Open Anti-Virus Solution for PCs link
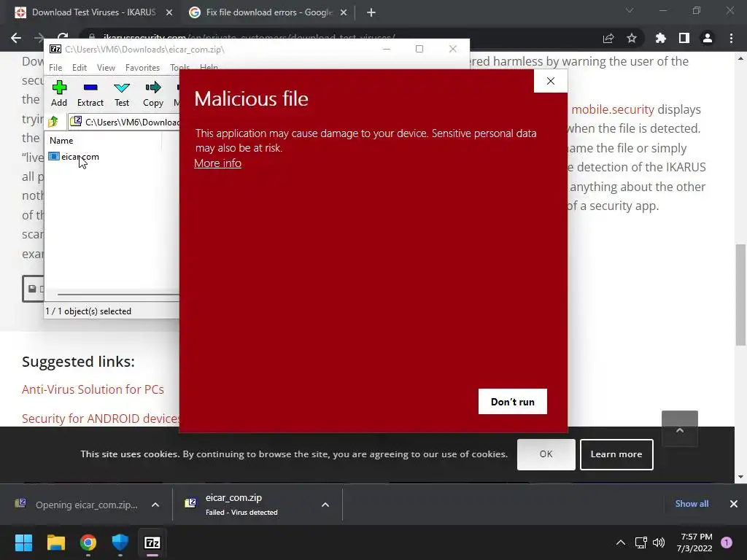This screenshot has width=747, height=560. pos(93,389)
